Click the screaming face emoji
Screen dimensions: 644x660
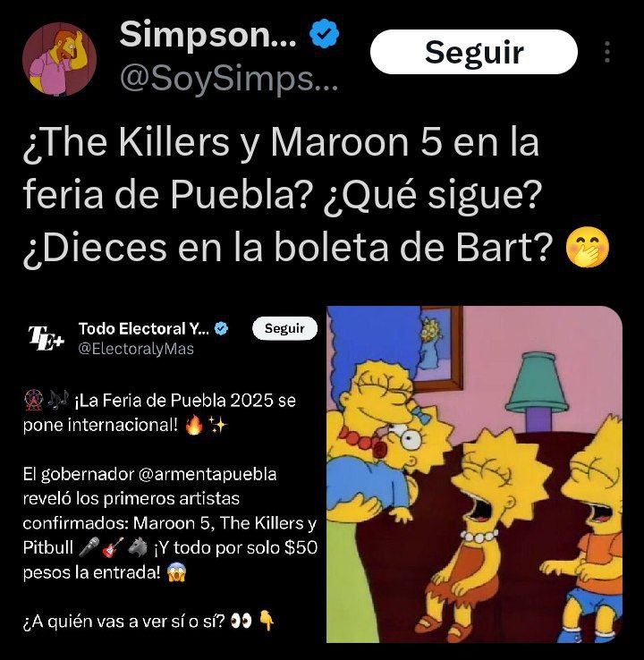point(176,572)
